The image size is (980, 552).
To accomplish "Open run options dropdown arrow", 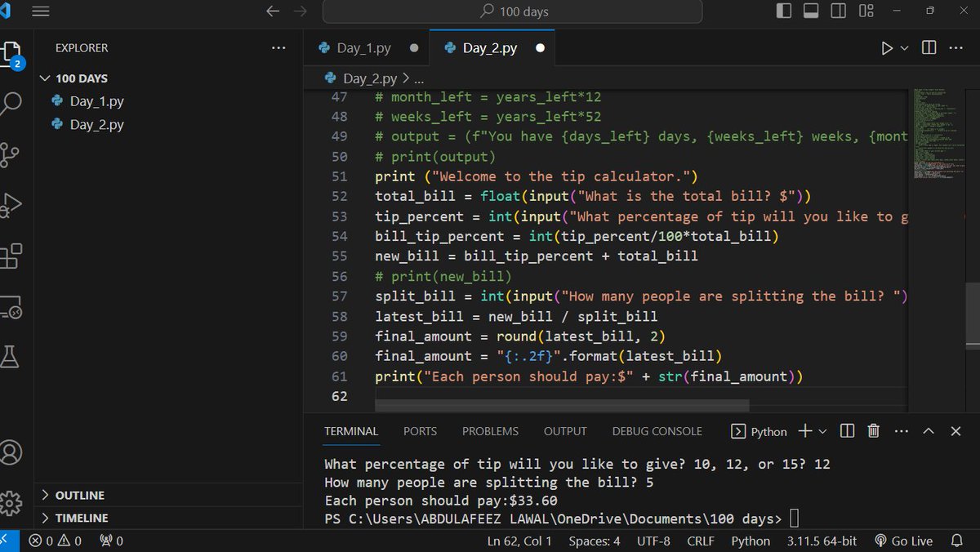I will tap(904, 48).
